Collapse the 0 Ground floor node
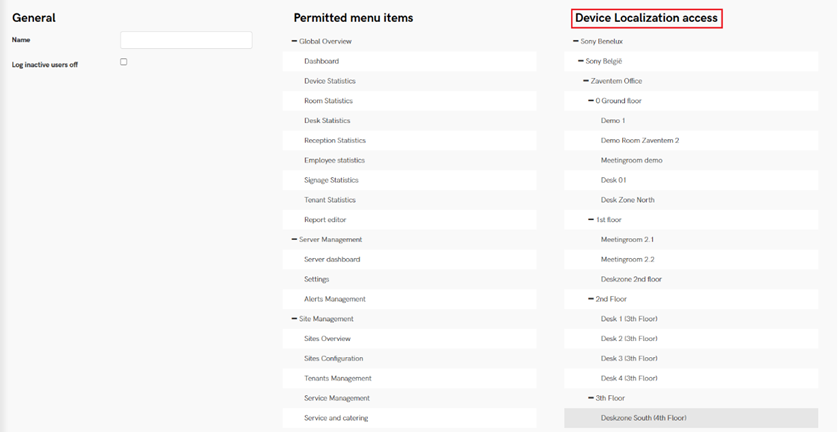Screen dimensions: 838x432 (591, 101)
